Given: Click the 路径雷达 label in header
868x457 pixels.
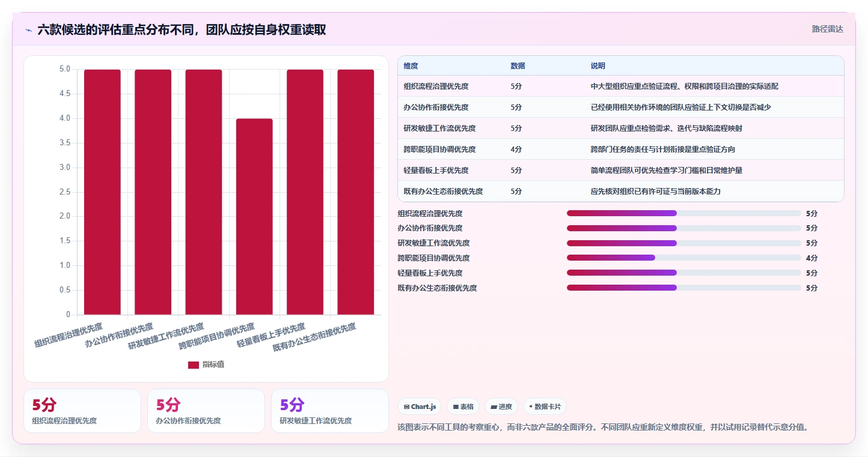Looking at the screenshot, I should click(x=828, y=29).
